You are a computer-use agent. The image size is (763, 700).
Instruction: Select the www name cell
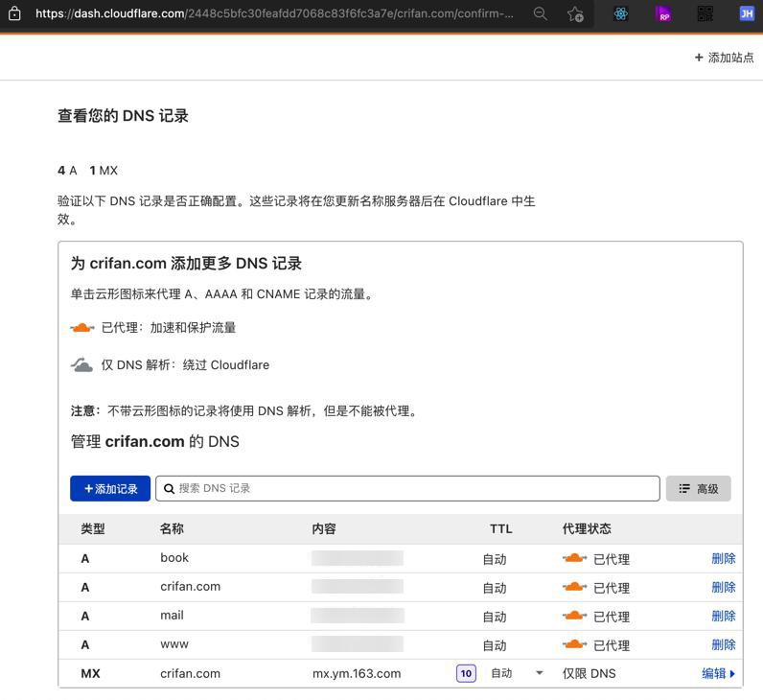(174, 644)
